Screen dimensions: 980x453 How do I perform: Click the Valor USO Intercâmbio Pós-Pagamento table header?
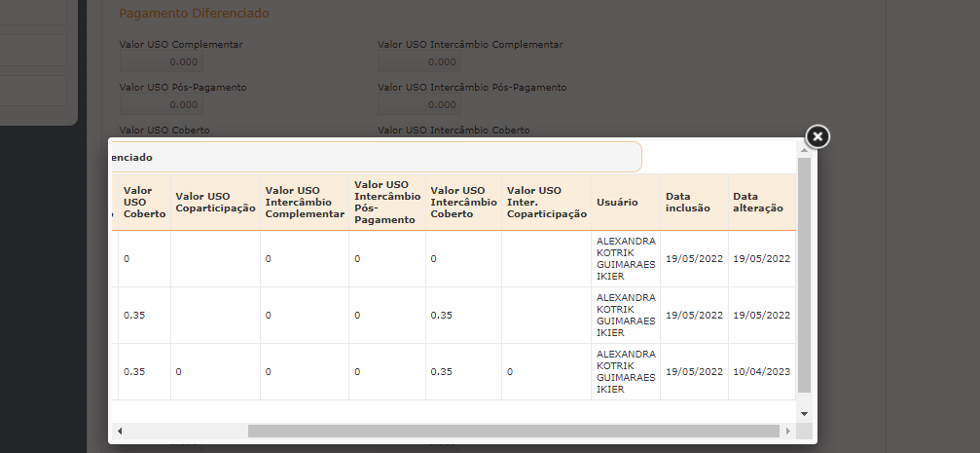pyautogui.click(x=386, y=202)
